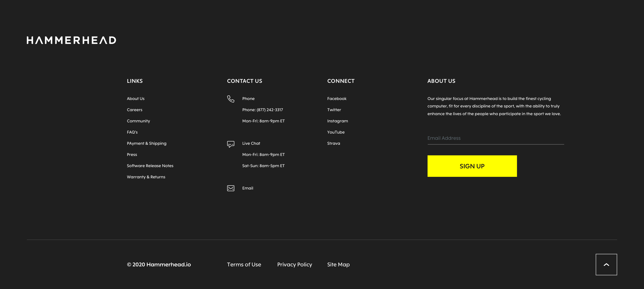Open the Terms of Use page
The image size is (644, 289).
pyautogui.click(x=244, y=264)
